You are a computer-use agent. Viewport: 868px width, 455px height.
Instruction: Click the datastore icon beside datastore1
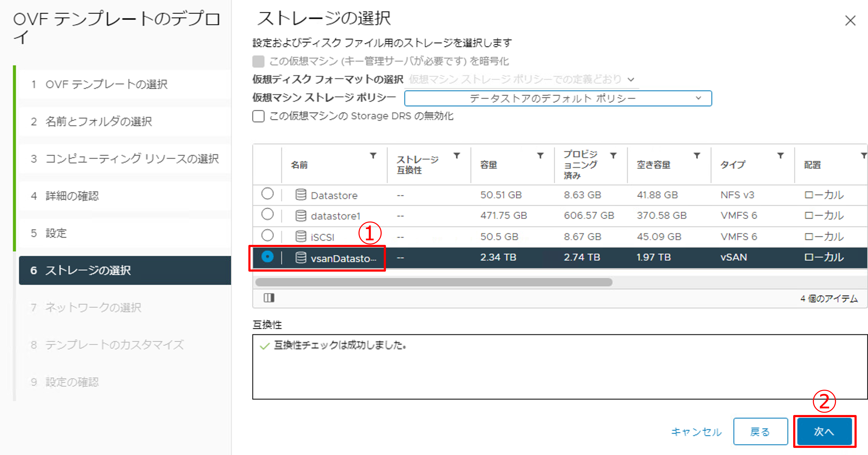coord(300,216)
